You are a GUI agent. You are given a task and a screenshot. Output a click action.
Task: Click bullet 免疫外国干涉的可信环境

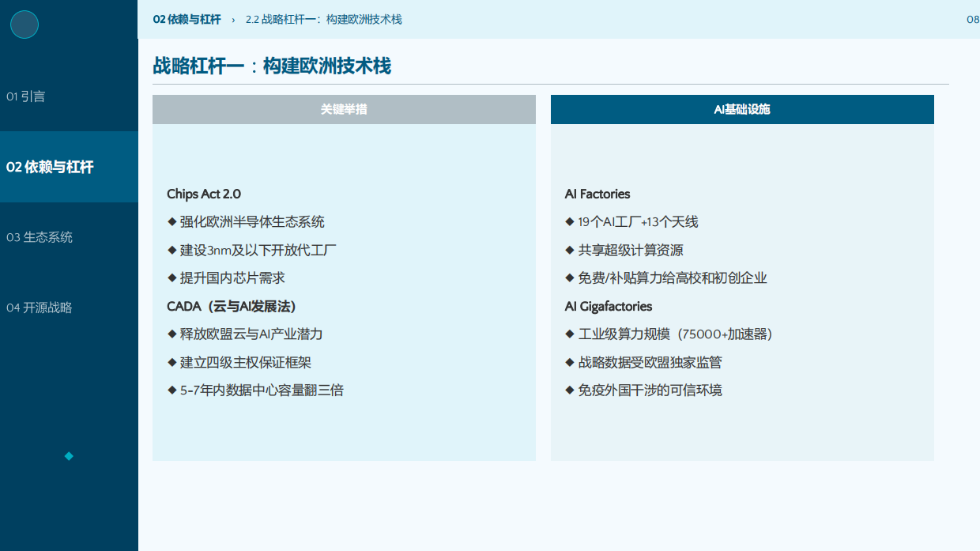coord(643,390)
